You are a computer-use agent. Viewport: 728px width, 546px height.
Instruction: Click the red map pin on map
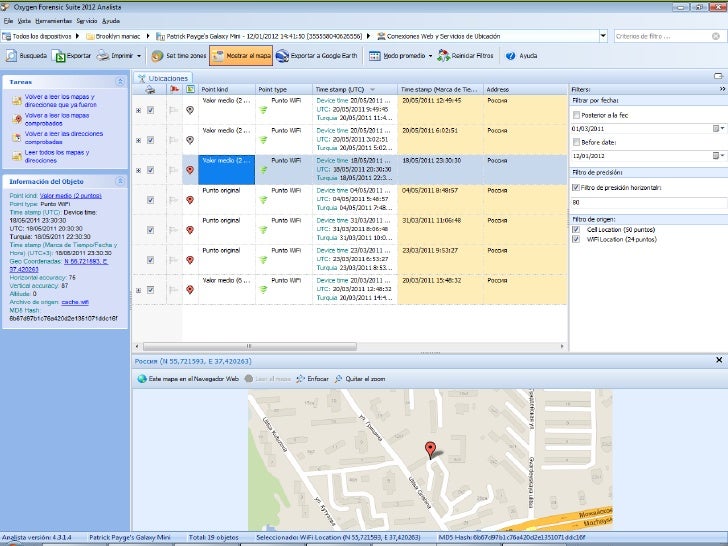point(430,449)
